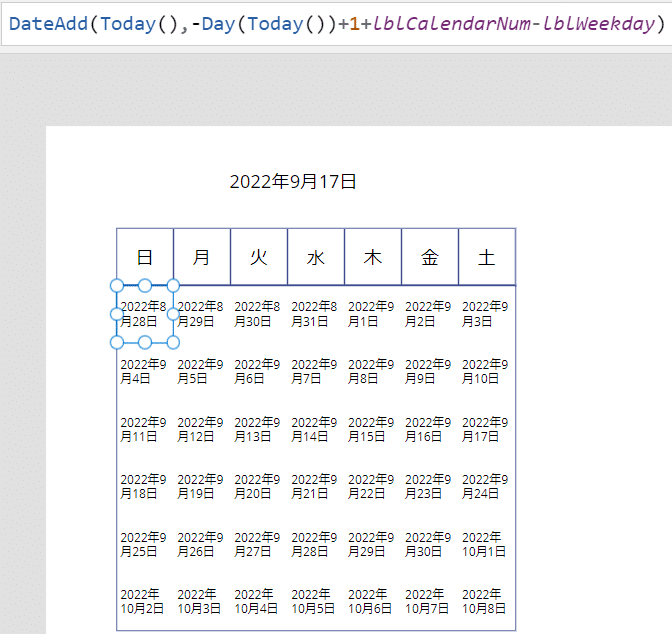Select the 日 weekday header cell

pyautogui.click(x=145, y=257)
